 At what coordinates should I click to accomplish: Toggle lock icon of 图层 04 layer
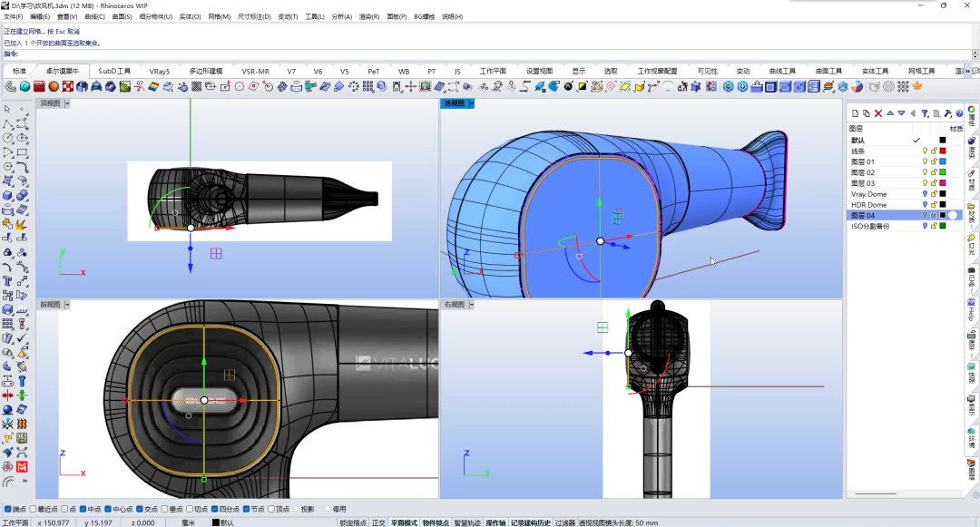click(x=934, y=215)
